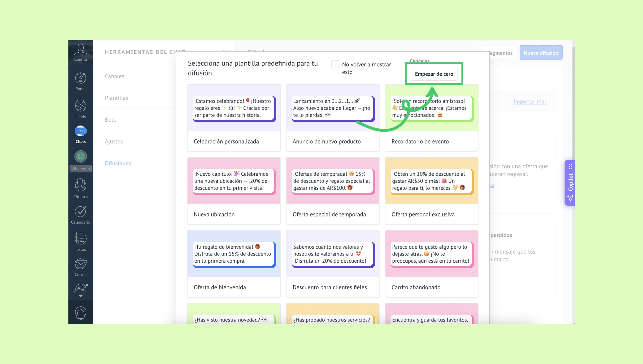Image resolution: width=643 pixels, height=364 pixels.
Task: Click Empezar de cero button
Action: tap(434, 74)
